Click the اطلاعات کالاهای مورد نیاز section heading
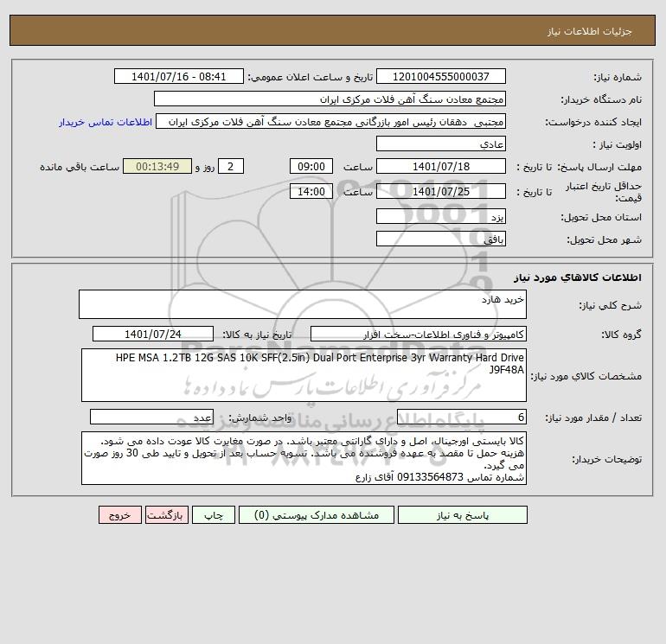666x644 pixels. [x=578, y=277]
